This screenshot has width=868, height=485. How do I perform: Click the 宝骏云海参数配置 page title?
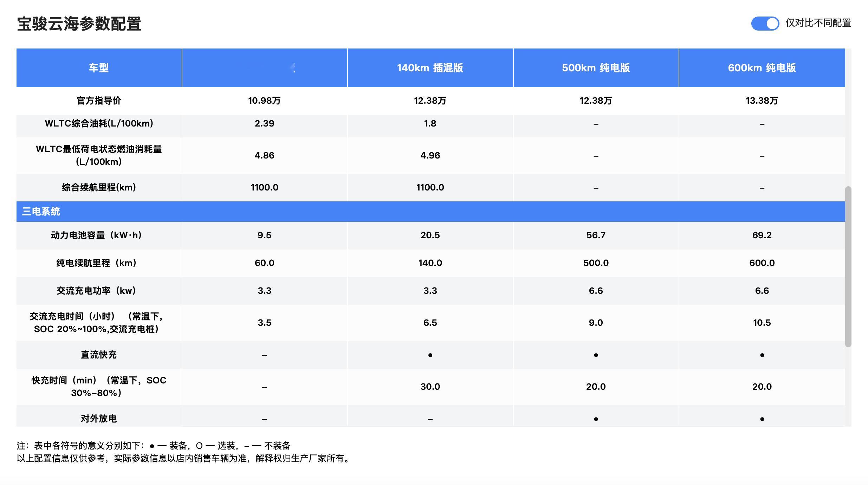tap(79, 24)
